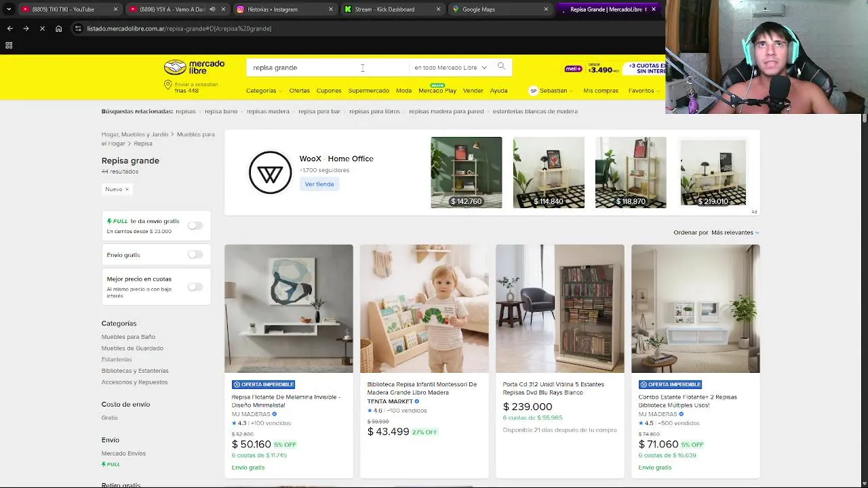Open the Moda menu item
This screenshot has height=488, width=868.
pos(403,91)
